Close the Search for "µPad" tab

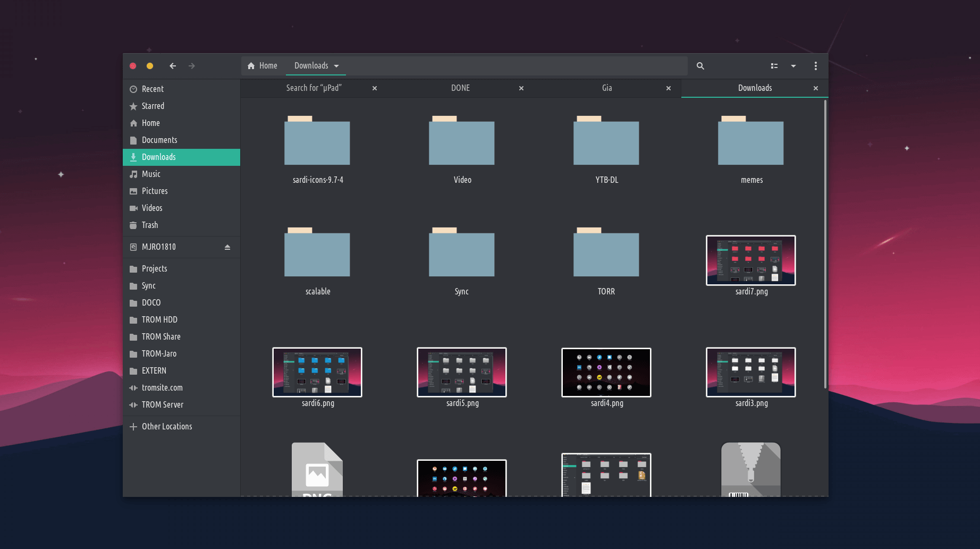pos(375,88)
